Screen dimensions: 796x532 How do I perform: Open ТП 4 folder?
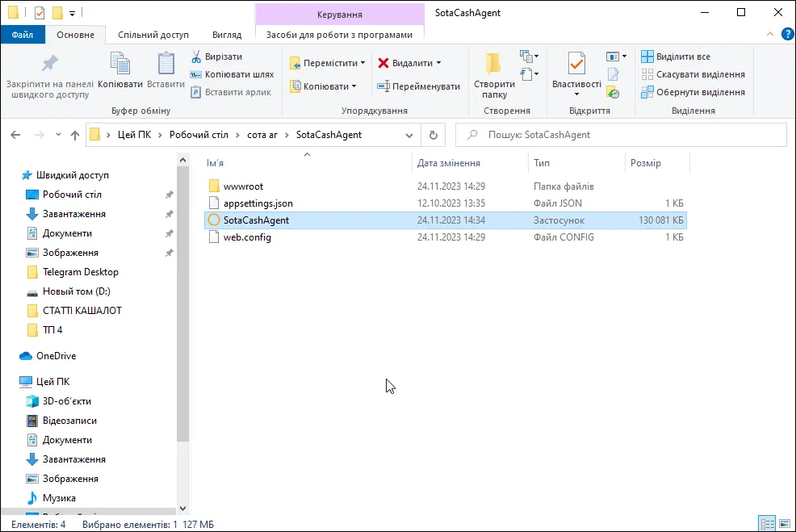pos(44,329)
